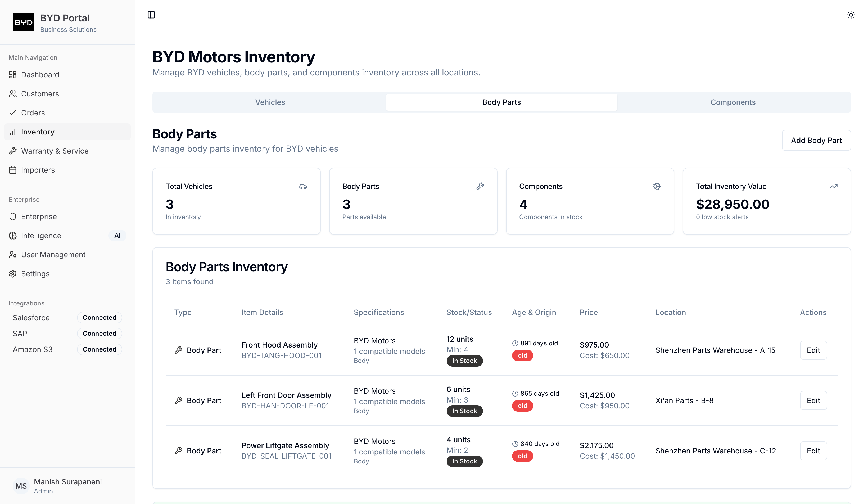Screen dimensions: 868x504
Task: Click clock icon beside 840 days old
Action: click(515, 444)
